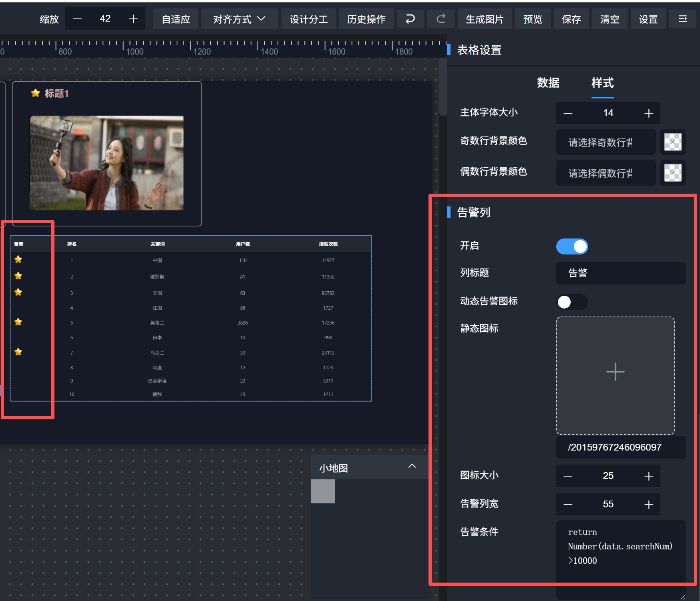
Task: Click the 保存 button
Action: click(x=571, y=19)
